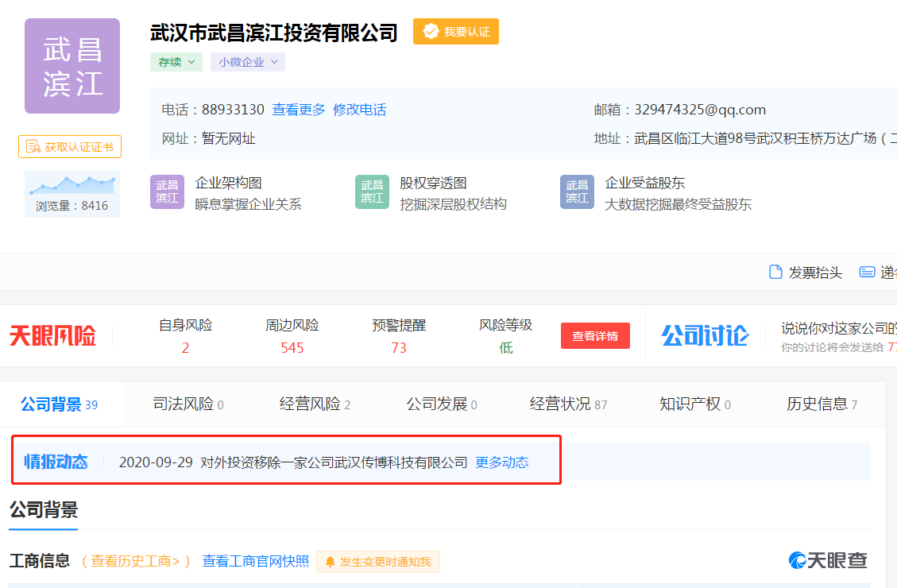The image size is (897, 588).
Task: Click the checkmark badge icon in 我要认证
Action: pyautogui.click(x=431, y=32)
